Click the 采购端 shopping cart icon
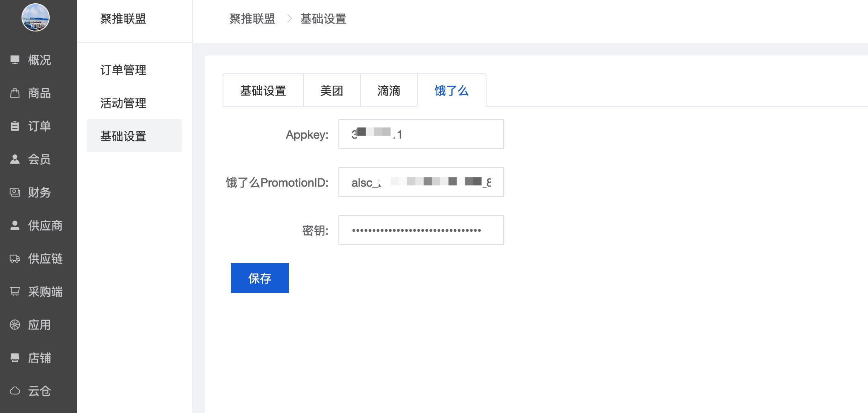Image resolution: width=868 pixels, height=413 pixels. 15,292
